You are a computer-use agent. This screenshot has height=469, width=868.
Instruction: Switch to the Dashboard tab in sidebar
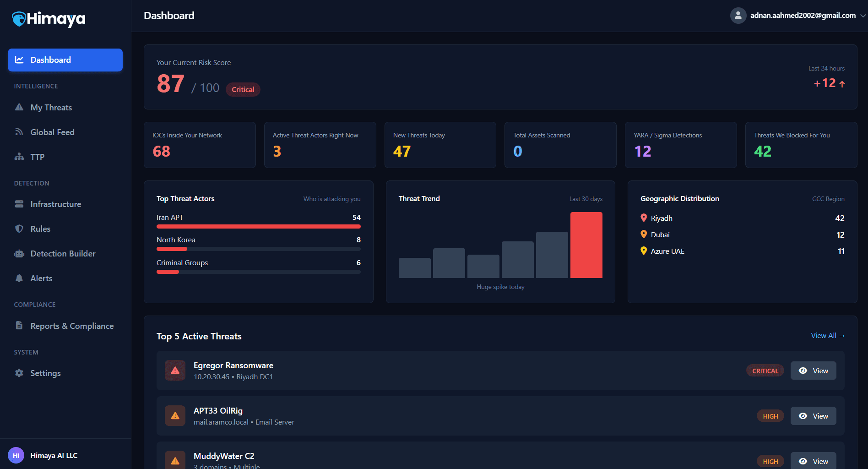(65, 60)
